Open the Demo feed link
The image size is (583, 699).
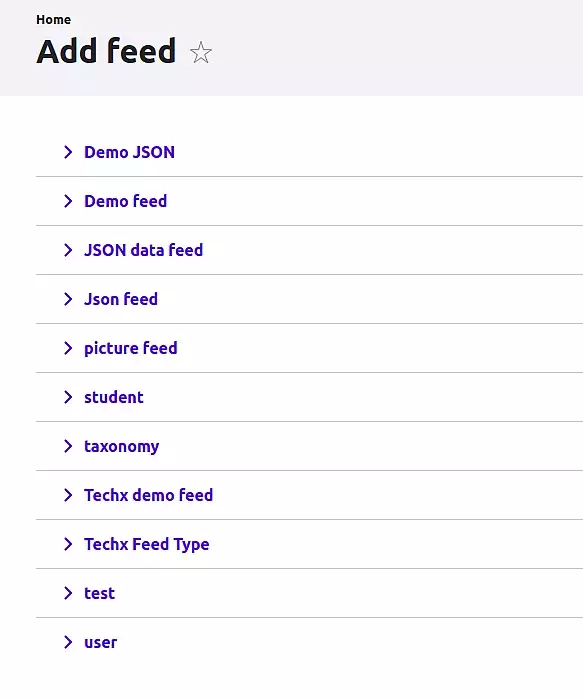point(126,201)
